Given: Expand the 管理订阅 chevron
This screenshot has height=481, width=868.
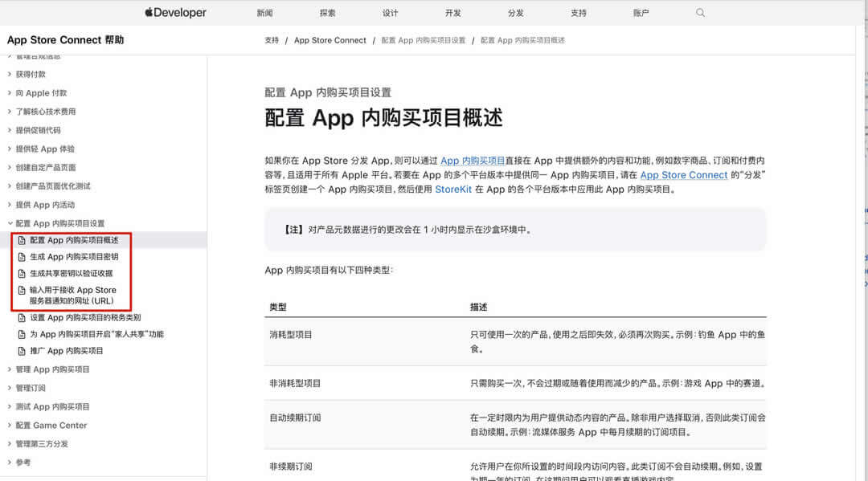Looking at the screenshot, I should point(10,388).
